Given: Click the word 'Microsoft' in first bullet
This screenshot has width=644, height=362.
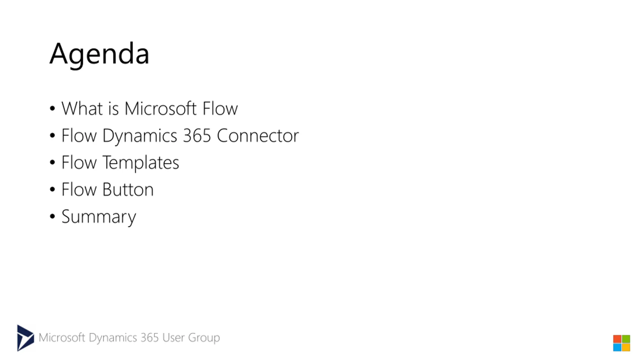Looking at the screenshot, I should pyautogui.click(x=160, y=108).
